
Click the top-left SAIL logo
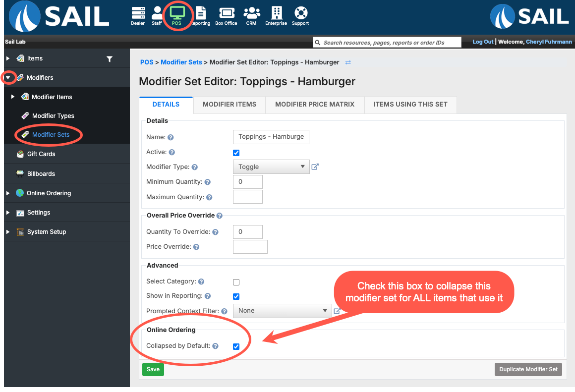(58, 16)
